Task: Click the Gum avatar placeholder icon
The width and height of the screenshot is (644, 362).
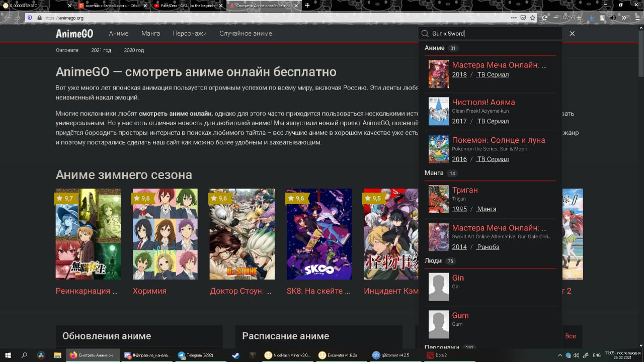Action: pyautogui.click(x=439, y=324)
